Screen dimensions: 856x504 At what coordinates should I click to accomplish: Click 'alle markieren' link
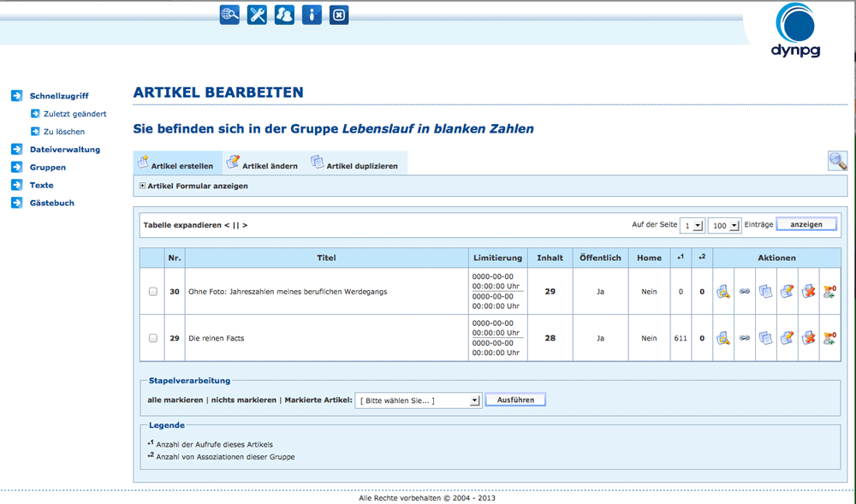(175, 400)
